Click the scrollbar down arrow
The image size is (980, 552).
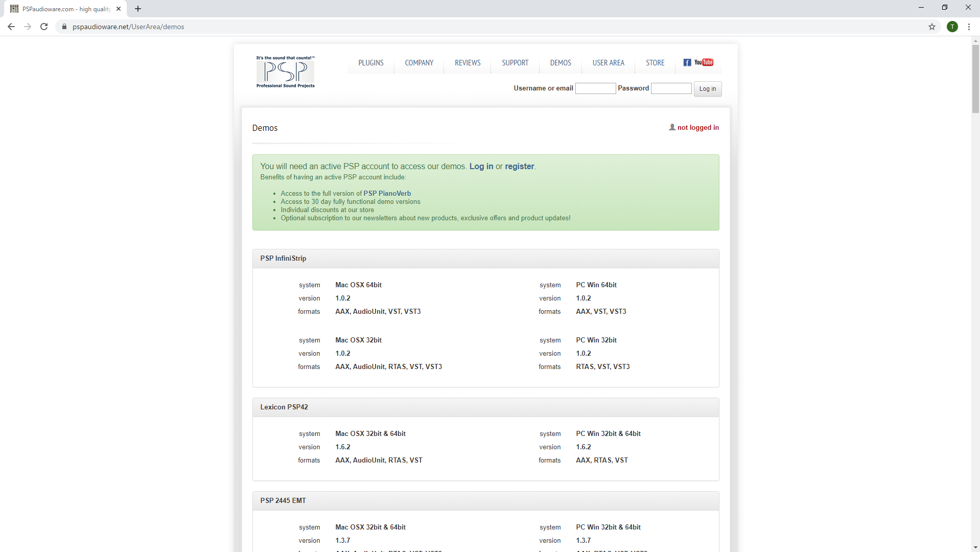pyautogui.click(x=975, y=547)
